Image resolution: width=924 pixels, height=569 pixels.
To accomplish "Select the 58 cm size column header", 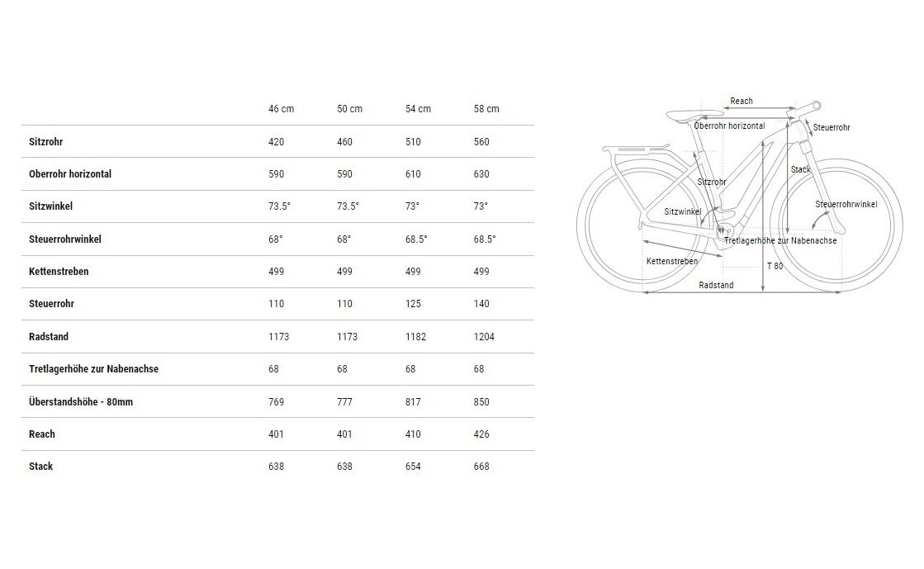I will click(x=487, y=109).
